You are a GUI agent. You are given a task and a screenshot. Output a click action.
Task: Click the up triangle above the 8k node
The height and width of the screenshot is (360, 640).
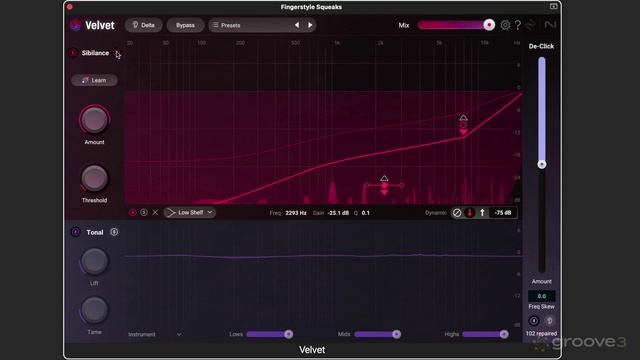[x=463, y=118]
